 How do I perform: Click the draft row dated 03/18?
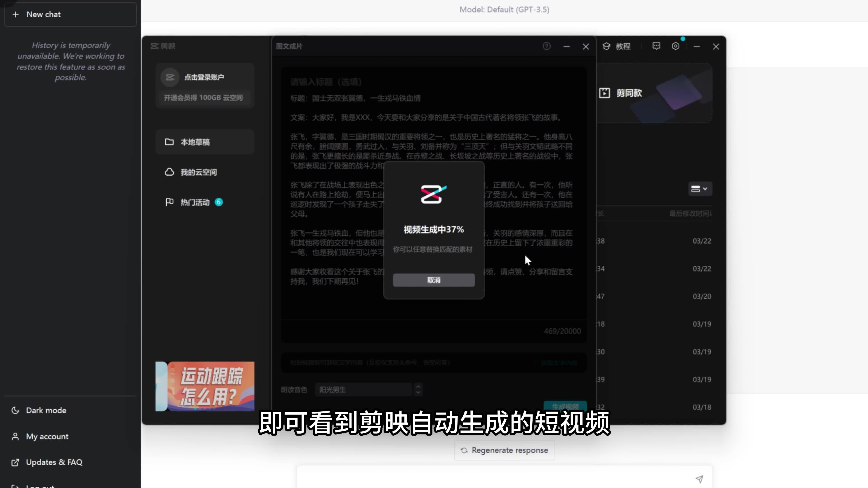tap(654, 407)
